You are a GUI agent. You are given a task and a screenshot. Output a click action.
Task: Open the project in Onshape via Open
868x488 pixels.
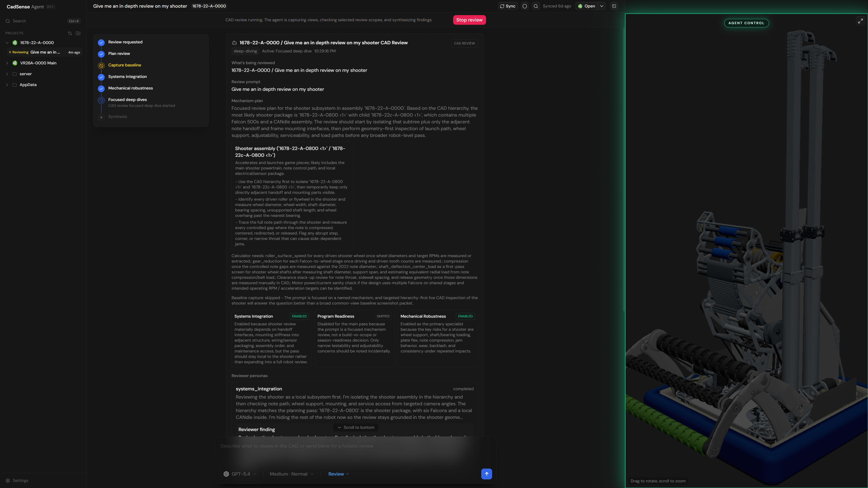coord(586,6)
